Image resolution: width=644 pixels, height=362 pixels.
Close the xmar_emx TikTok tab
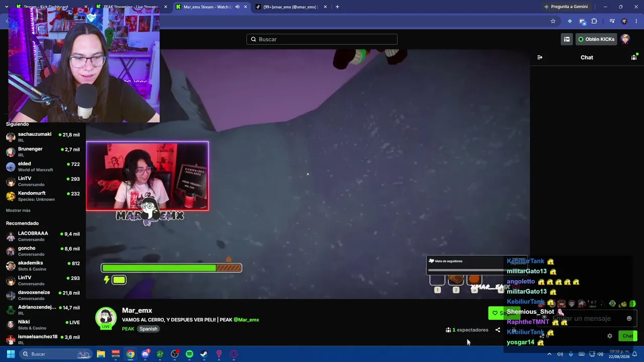click(x=325, y=7)
